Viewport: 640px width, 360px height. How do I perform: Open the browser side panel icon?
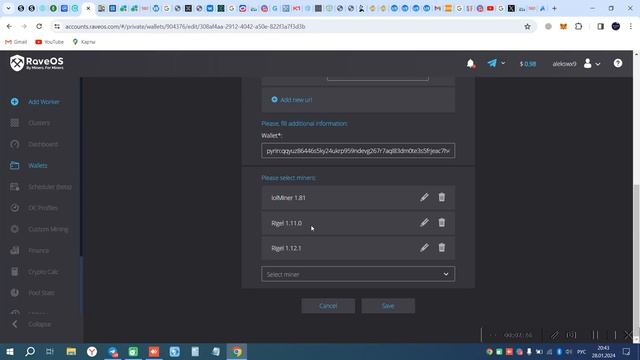pyautogui.click(x=600, y=27)
